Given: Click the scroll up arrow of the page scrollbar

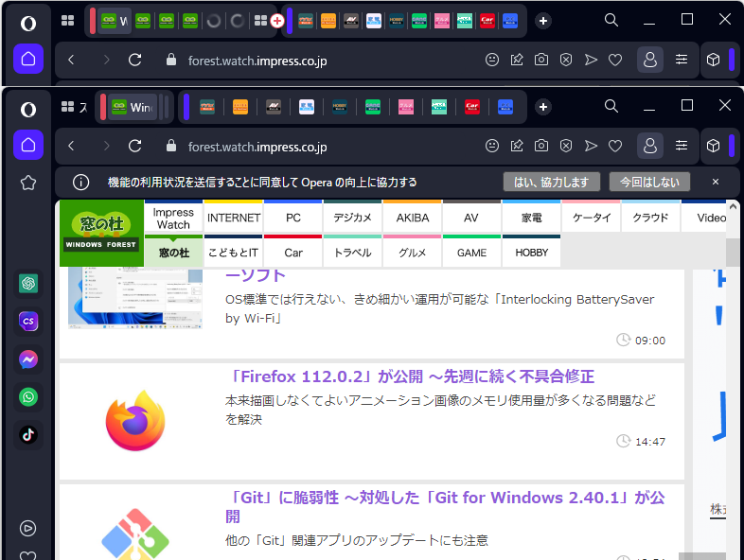Looking at the screenshot, I should click(x=733, y=207).
